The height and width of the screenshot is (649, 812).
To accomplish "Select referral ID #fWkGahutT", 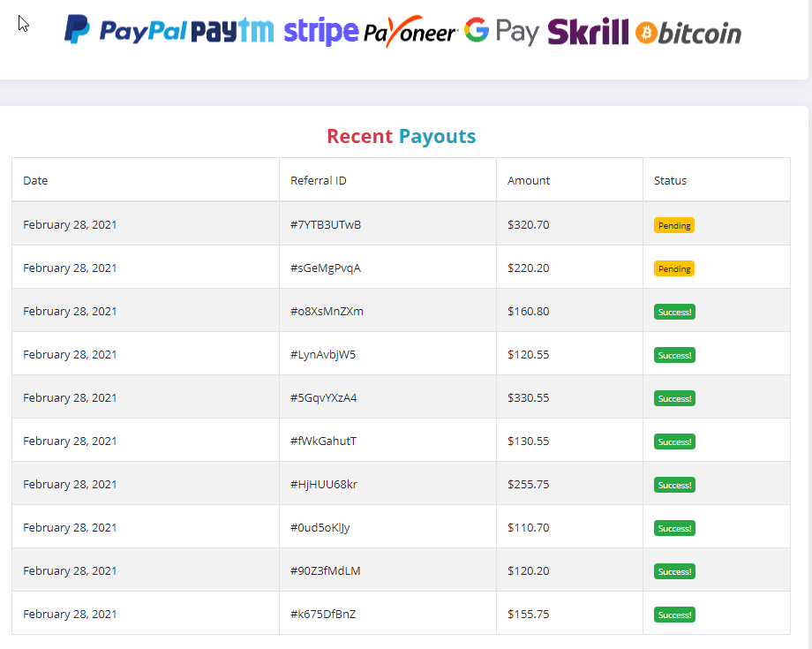I will [x=323, y=441].
